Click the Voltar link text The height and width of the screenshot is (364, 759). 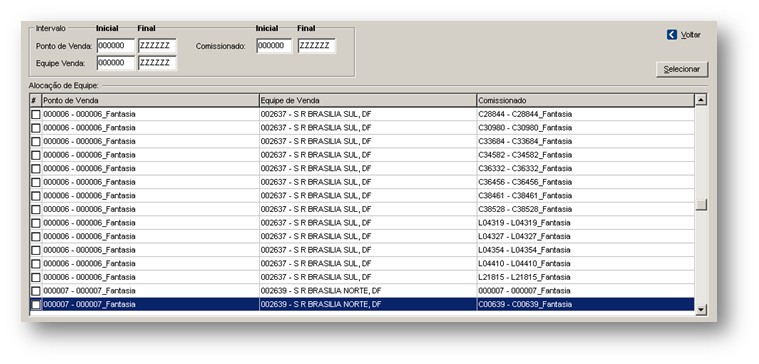tap(691, 35)
